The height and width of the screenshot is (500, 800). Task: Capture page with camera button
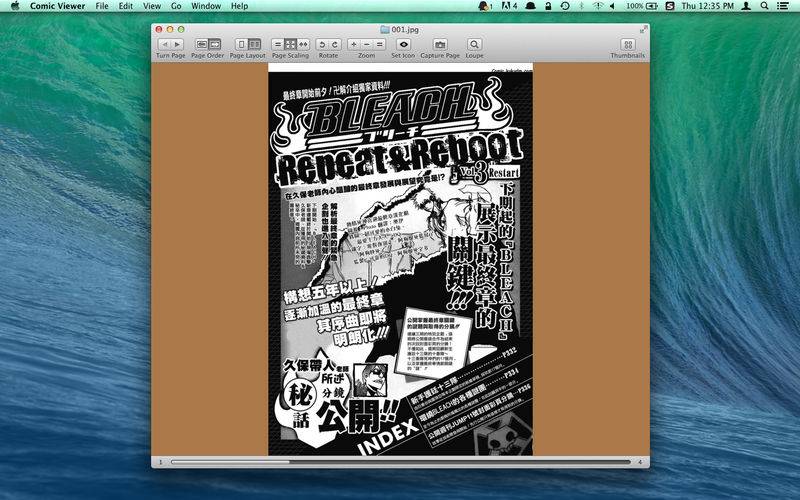[440, 44]
